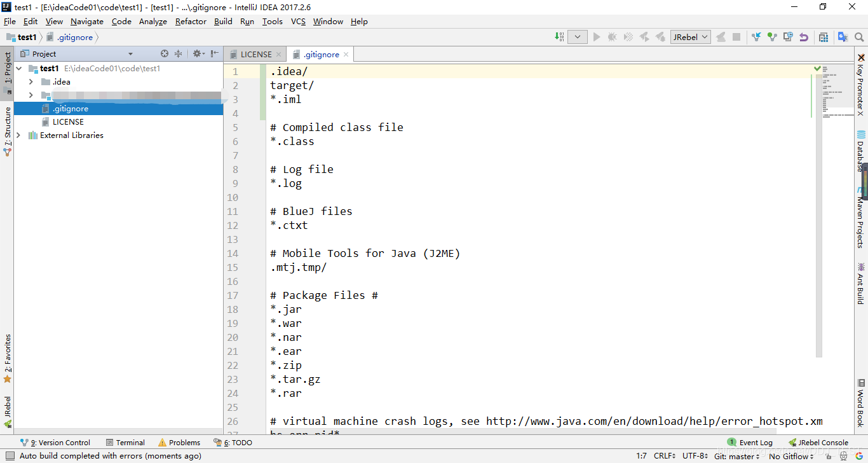Click the Stop square icon in toolbar
Image resolution: width=868 pixels, height=463 pixels.
[x=736, y=37]
